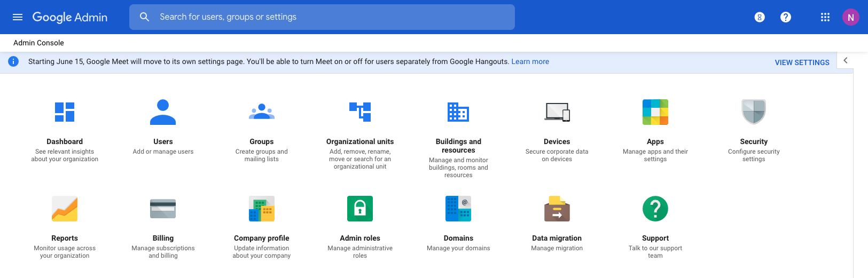Click 'See relevant insights about your organization' text

coord(65,155)
